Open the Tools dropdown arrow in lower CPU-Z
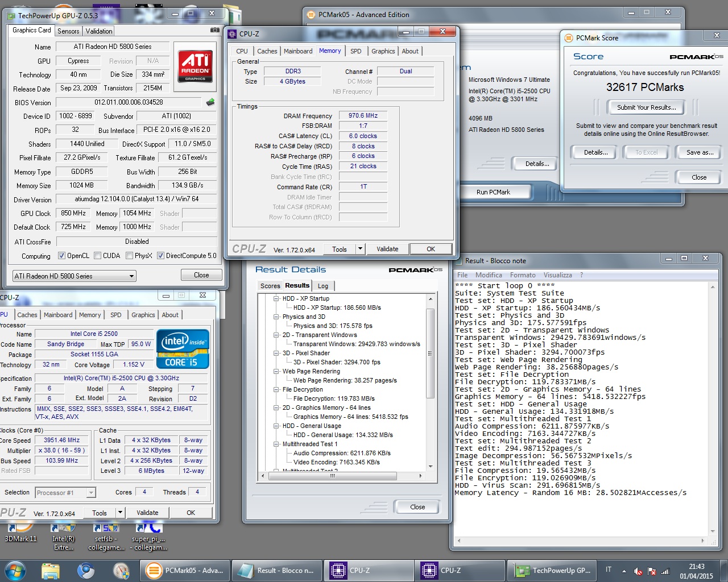The width and height of the screenshot is (728, 582). tap(120, 513)
